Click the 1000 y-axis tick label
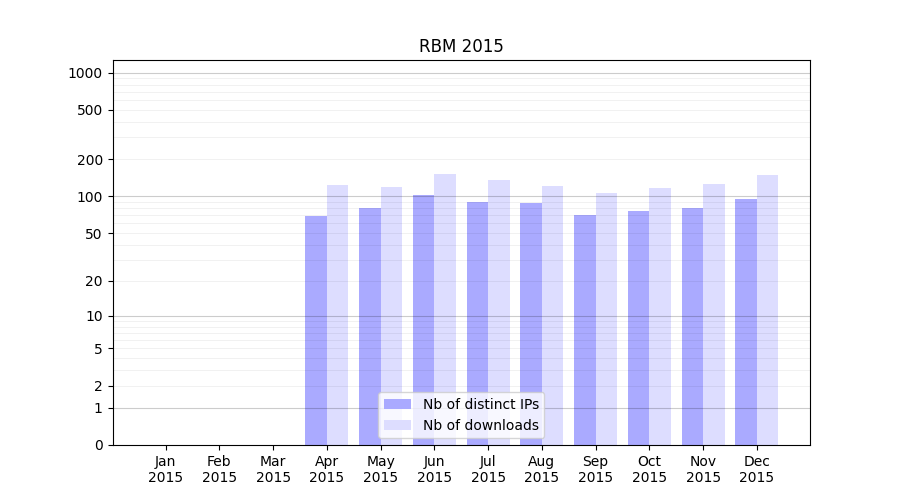Image resolution: width=900 pixels, height=500 pixels. pyautogui.click(x=85, y=73)
